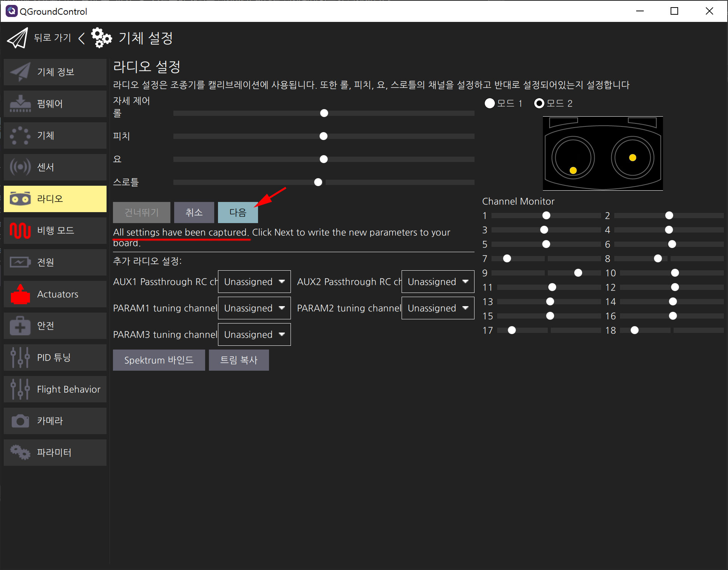Click the safety first-aid kit icon
728x570 pixels.
20,326
